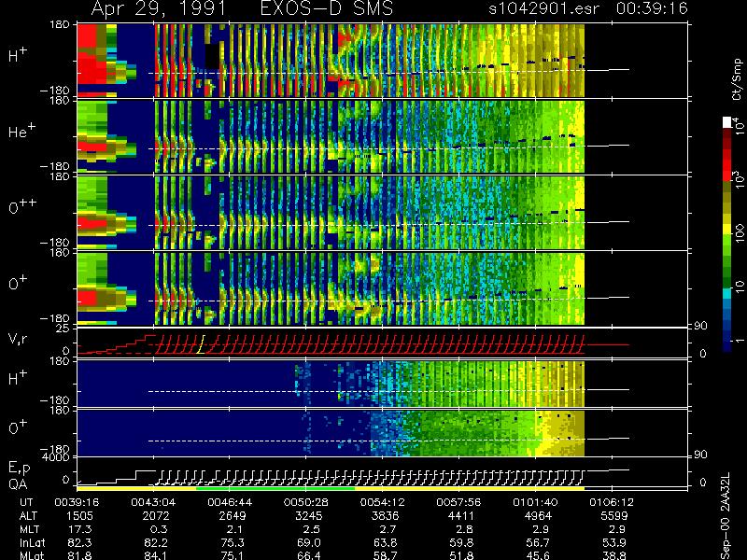Click InLat value '63.8'
This screenshot has width=747, height=560.
(x=386, y=542)
